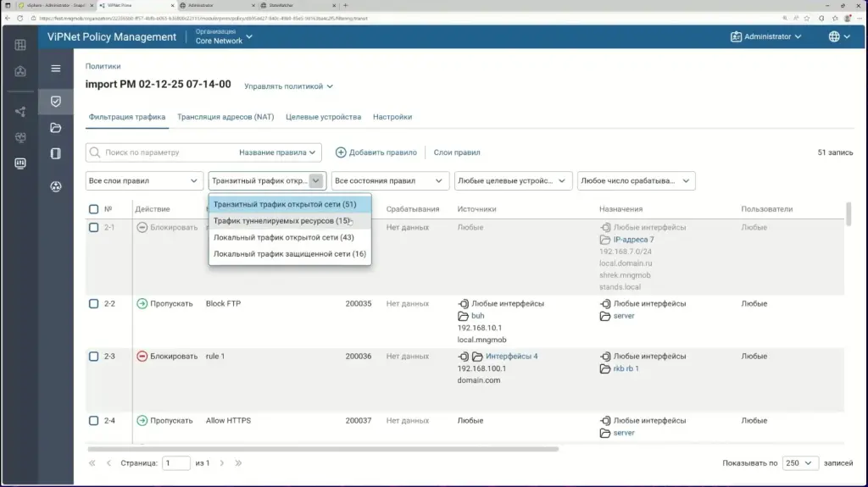Open the hamburger menu in the sidebar
This screenshot has width=868, height=487.
click(x=56, y=69)
